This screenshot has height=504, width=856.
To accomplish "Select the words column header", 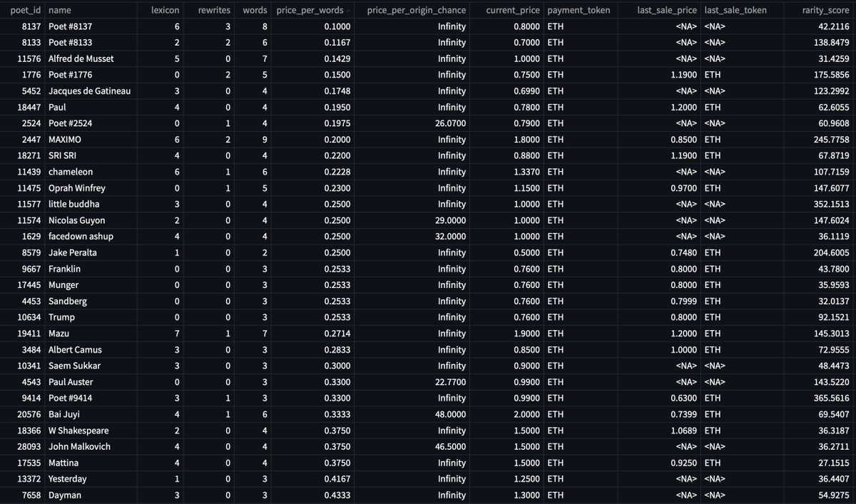I will 255,11.
